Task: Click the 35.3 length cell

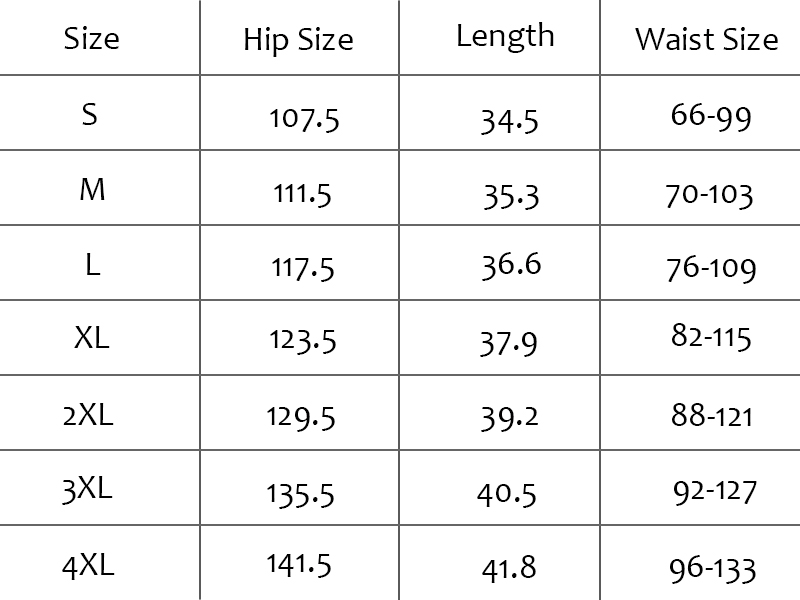Action: (510, 194)
